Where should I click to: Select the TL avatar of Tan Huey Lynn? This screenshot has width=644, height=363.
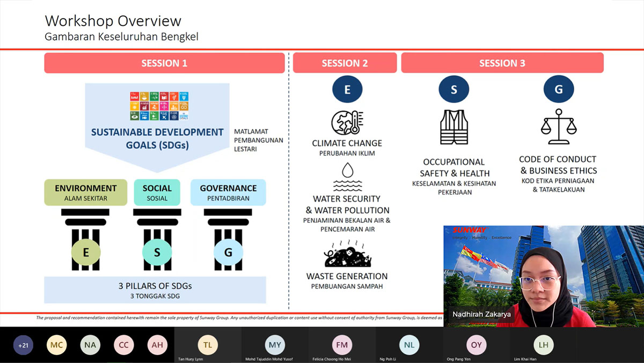point(208,344)
